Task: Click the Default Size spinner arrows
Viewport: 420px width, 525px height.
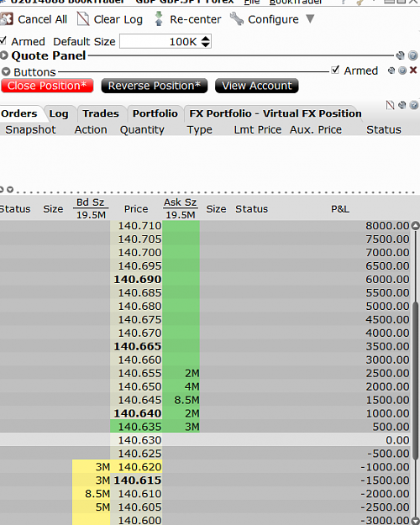Action: (206, 41)
